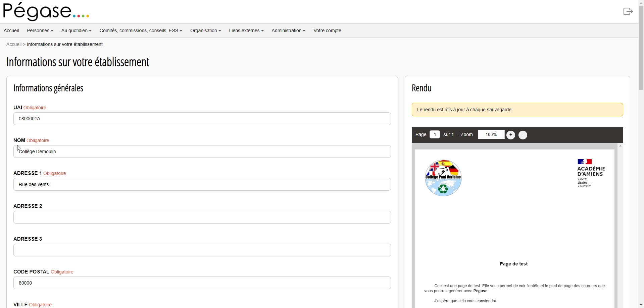The height and width of the screenshot is (308, 644).
Task: Click the "Page de test" heading in preview
Action: pos(513,264)
